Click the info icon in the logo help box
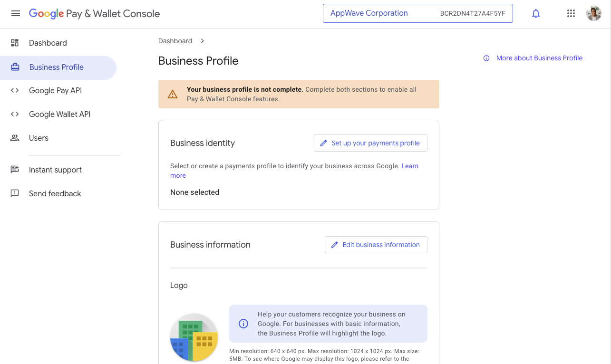Screen dimensions: 611x364 tap(243, 324)
